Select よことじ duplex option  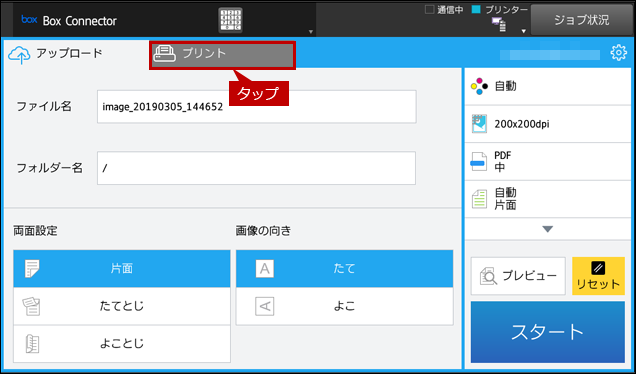pyautogui.click(x=122, y=344)
